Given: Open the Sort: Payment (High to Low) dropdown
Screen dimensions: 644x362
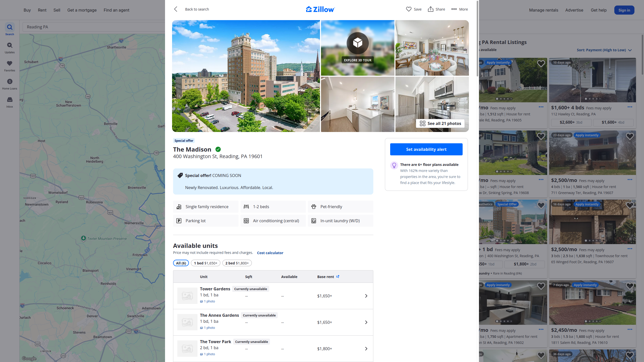Looking at the screenshot, I should coord(604,50).
